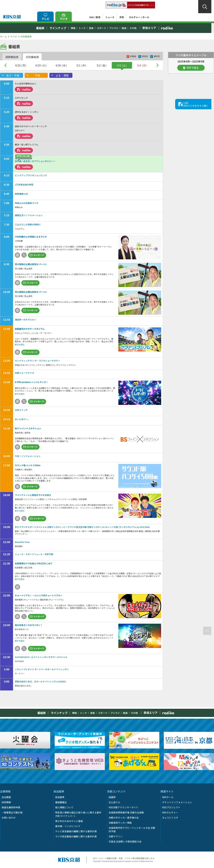Expand 続きを読む under K-PRO トッパレディオ
Image resolution: width=214 pixels, height=868 pixels.
pyautogui.click(x=20, y=394)
